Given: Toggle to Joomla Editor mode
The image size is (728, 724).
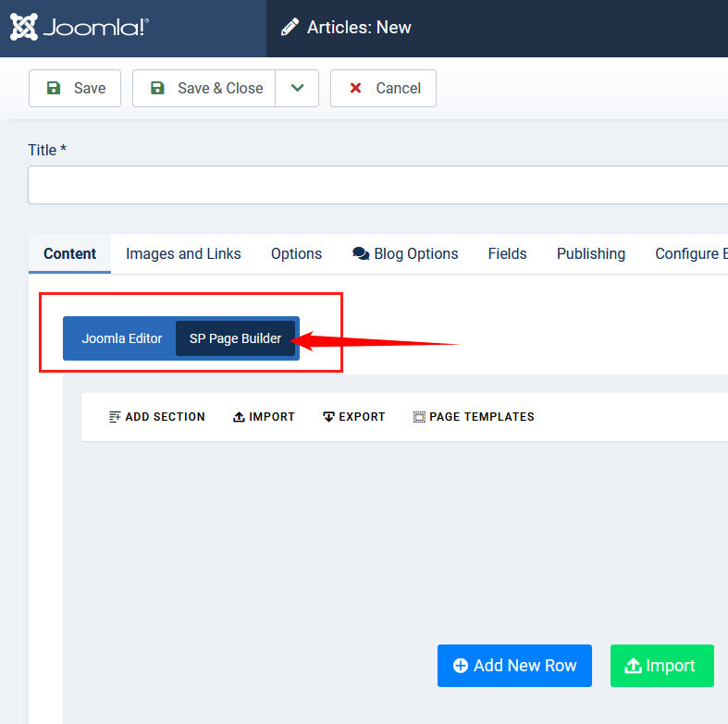Looking at the screenshot, I should click(x=121, y=338).
